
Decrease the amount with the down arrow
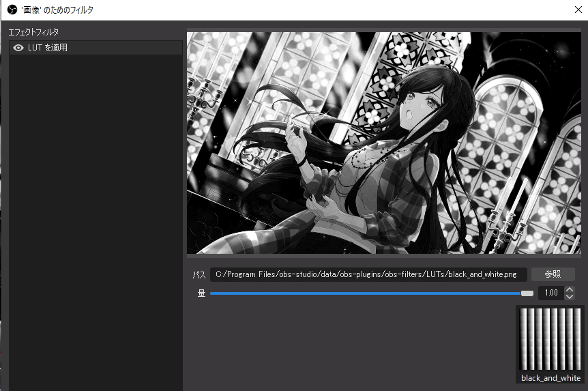[570, 296]
